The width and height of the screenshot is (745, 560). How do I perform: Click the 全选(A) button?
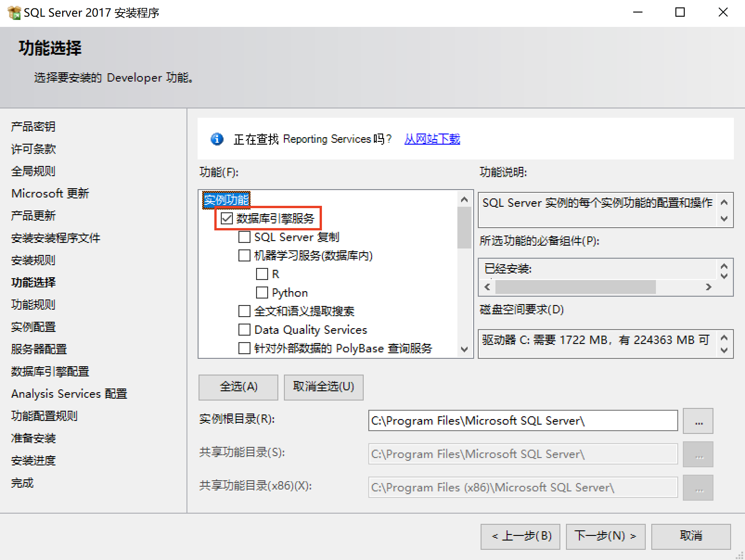tap(238, 387)
